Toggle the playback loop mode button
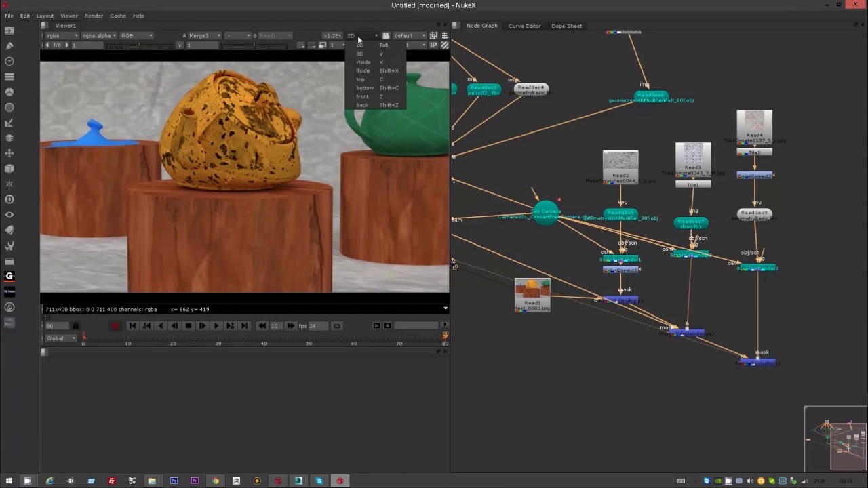This screenshot has height=488, width=868. 336,326
